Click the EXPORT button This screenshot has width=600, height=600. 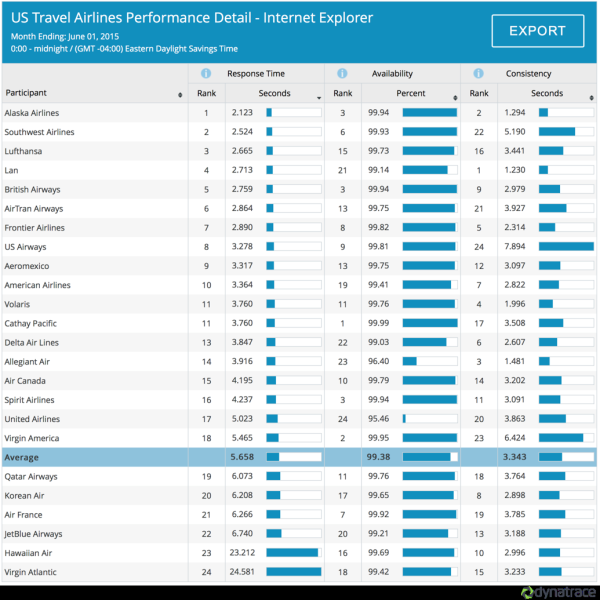538,31
